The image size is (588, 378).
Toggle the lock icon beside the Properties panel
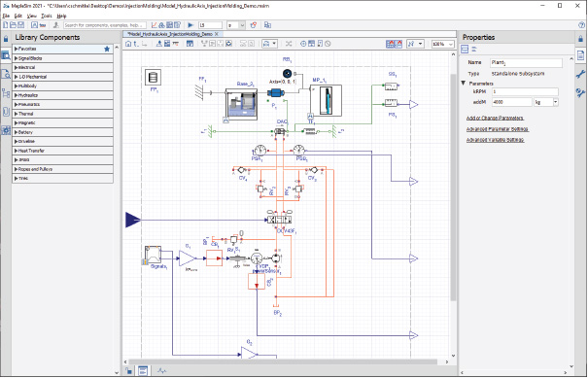coord(581,38)
